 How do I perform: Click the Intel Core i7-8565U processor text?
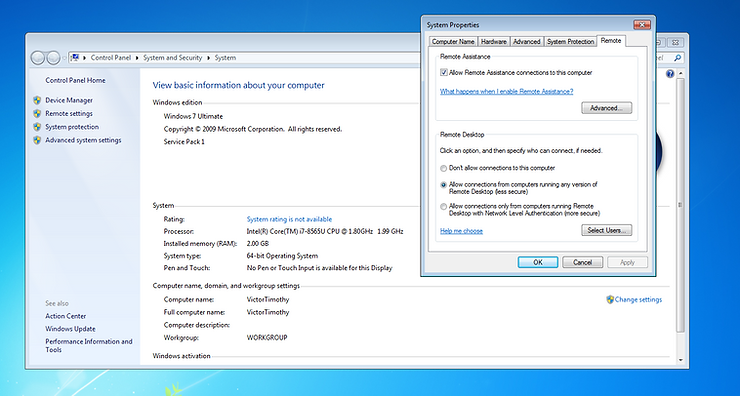(325, 231)
